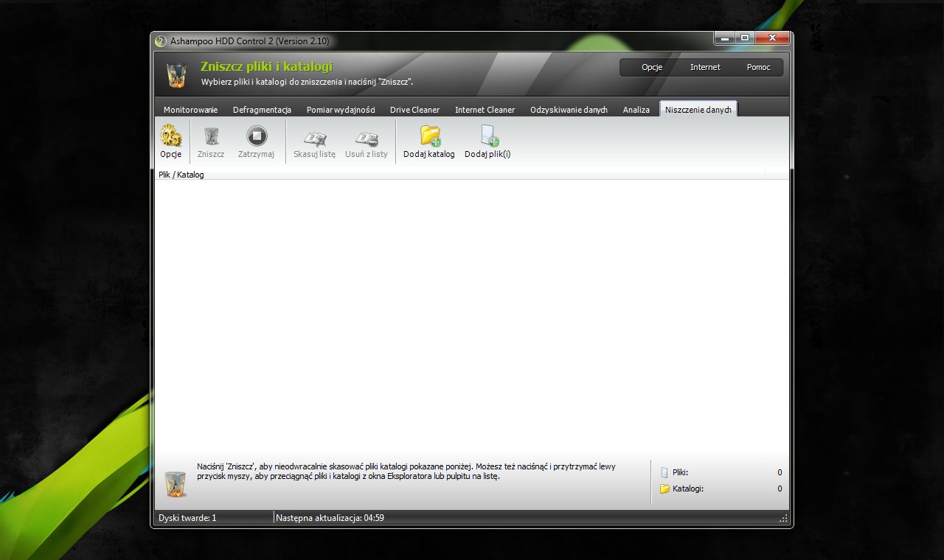Maximize the Ashampoo HDD Control window

[x=744, y=38]
